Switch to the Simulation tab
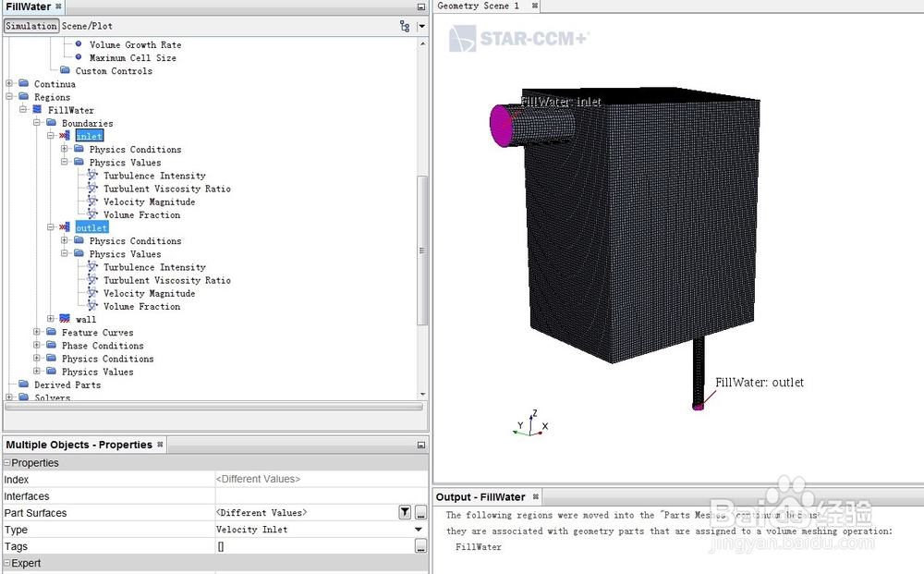Image resolution: width=924 pixels, height=574 pixels. click(x=31, y=26)
